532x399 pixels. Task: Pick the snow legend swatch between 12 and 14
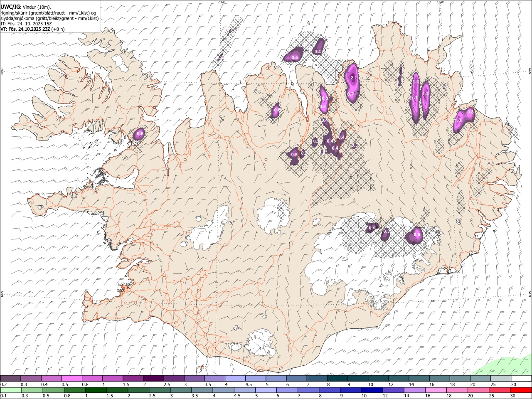coord(398,379)
